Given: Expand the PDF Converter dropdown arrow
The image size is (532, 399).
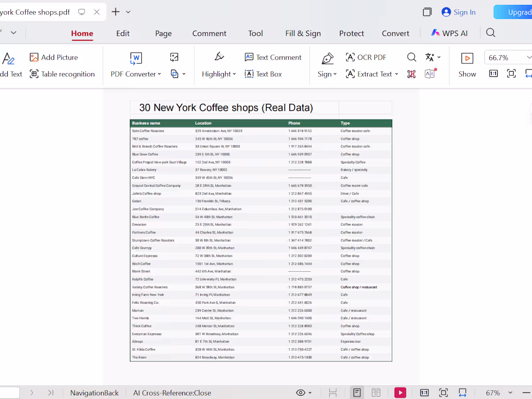Looking at the screenshot, I should [x=159, y=74].
